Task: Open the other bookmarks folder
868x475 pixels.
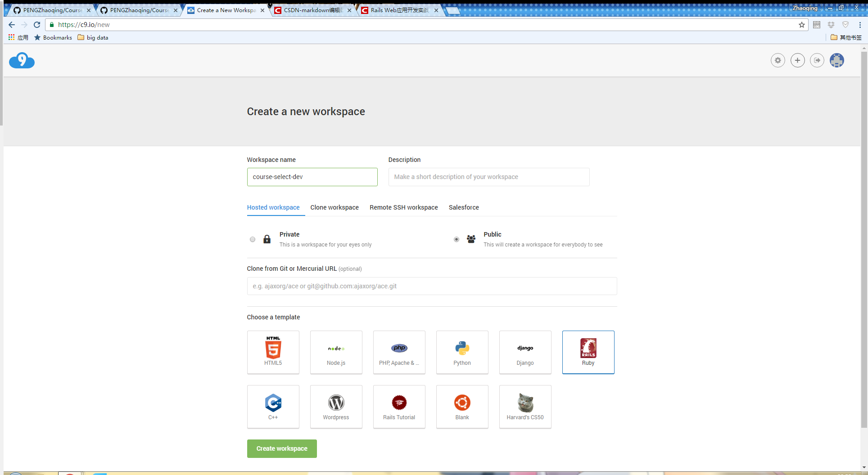Action: pyautogui.click(x=846, y=37)
